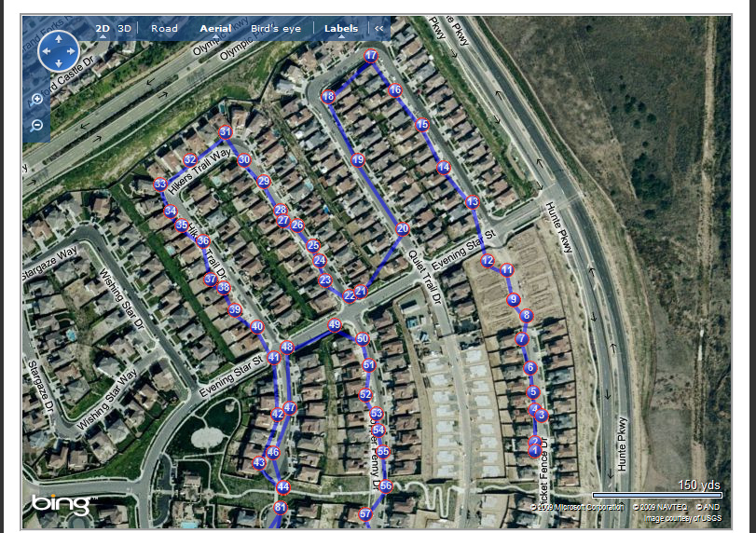Select route waypoint marker 9
The image size is (756, 533).
[514, 300]
